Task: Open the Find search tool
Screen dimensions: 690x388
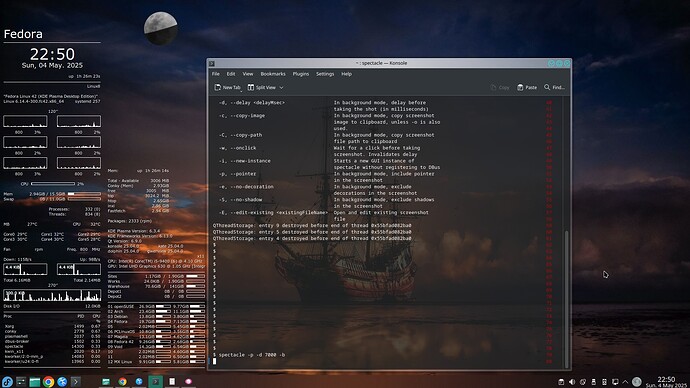Action: coord(554,88)
